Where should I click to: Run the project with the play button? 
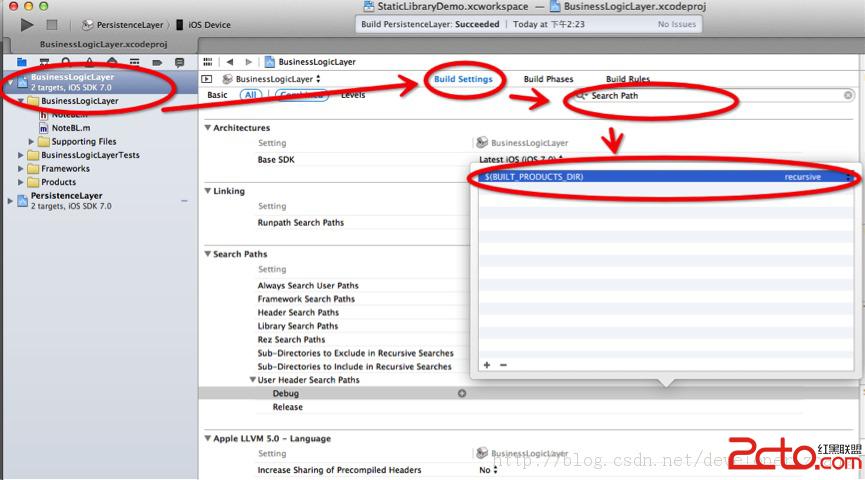click(27, 25)
